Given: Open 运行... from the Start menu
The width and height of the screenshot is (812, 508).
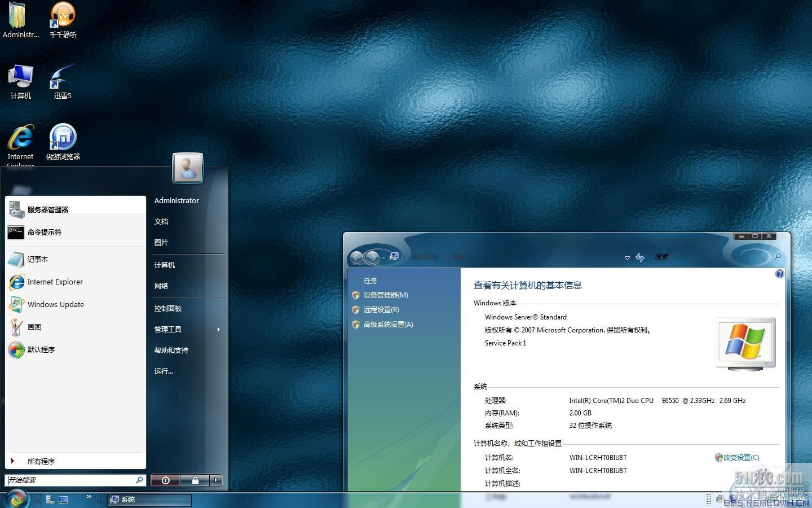Looking at the screenshot, I should 164,371.
